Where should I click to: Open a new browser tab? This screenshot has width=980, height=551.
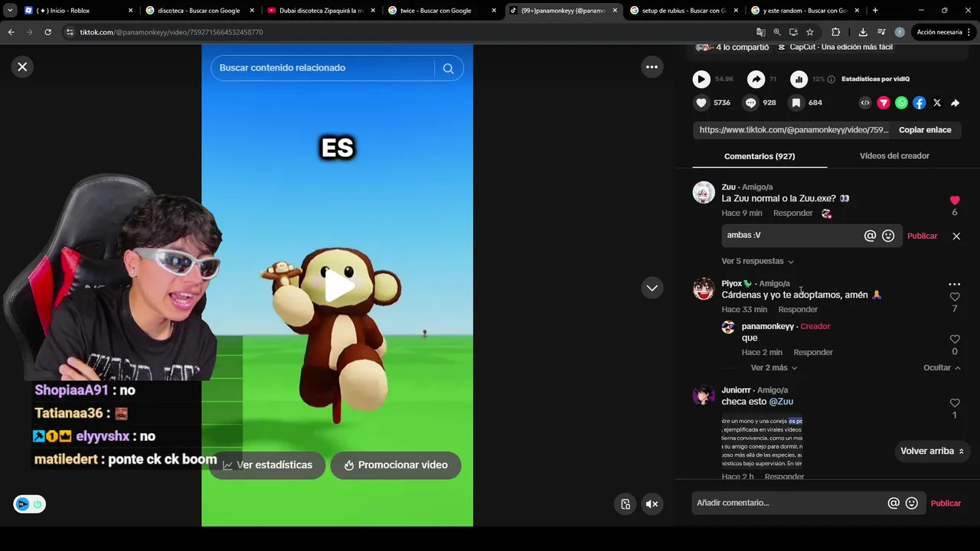pos(875,11)
